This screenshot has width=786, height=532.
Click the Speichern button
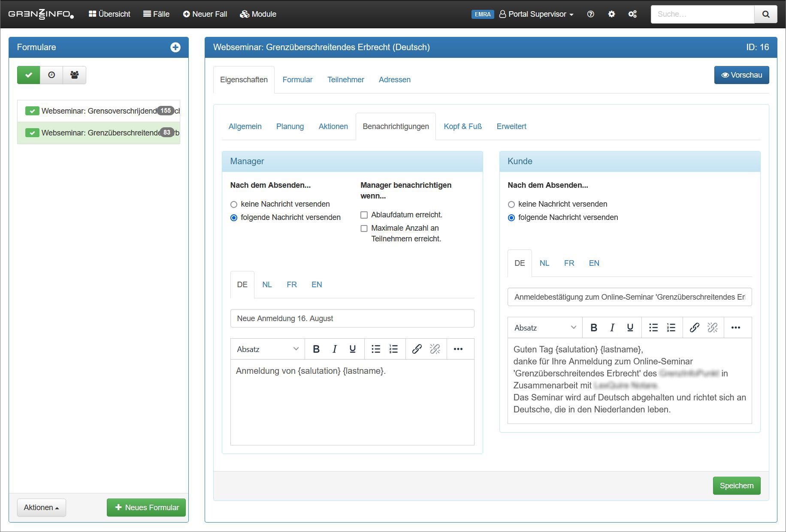[x=736, y=486]
